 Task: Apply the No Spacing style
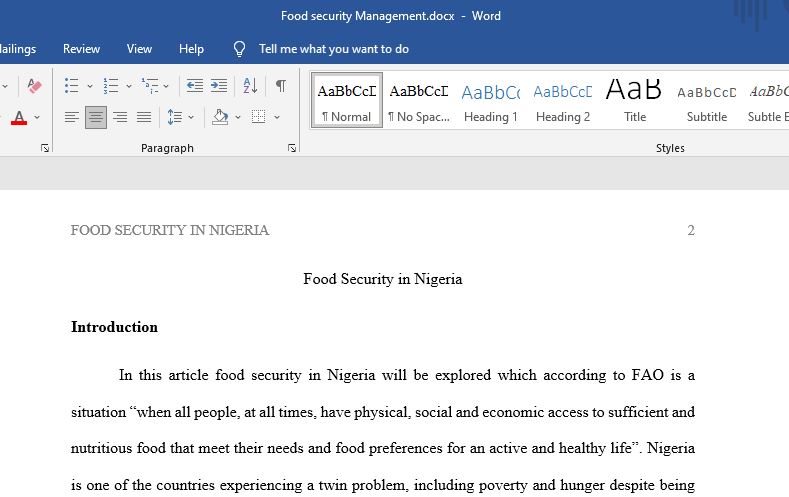pyautogui.click(x=419, y=100)
